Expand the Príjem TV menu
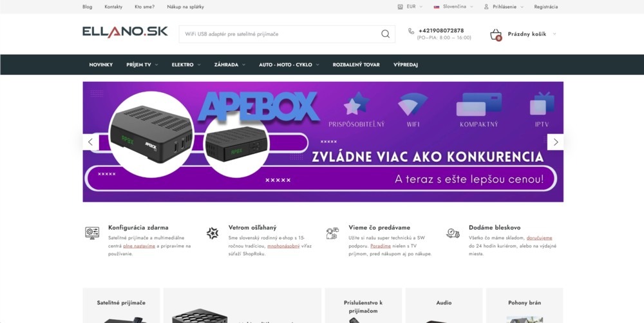 [142, 64]
